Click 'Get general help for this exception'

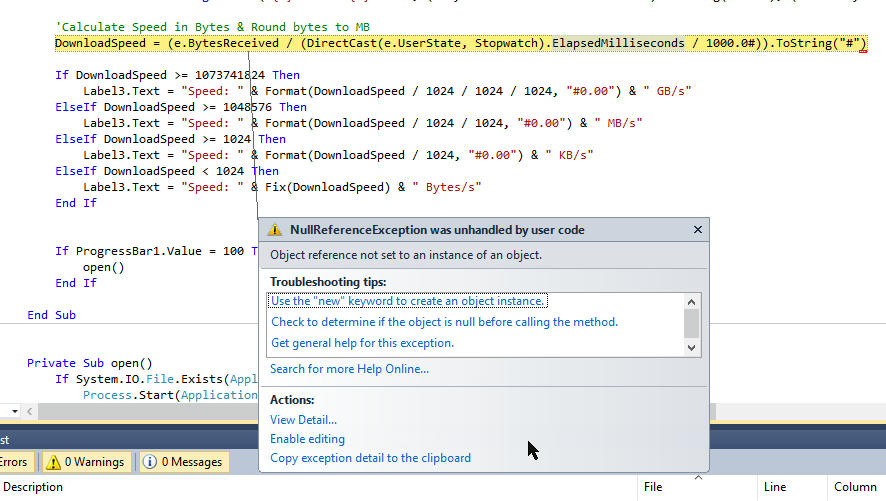362,343
